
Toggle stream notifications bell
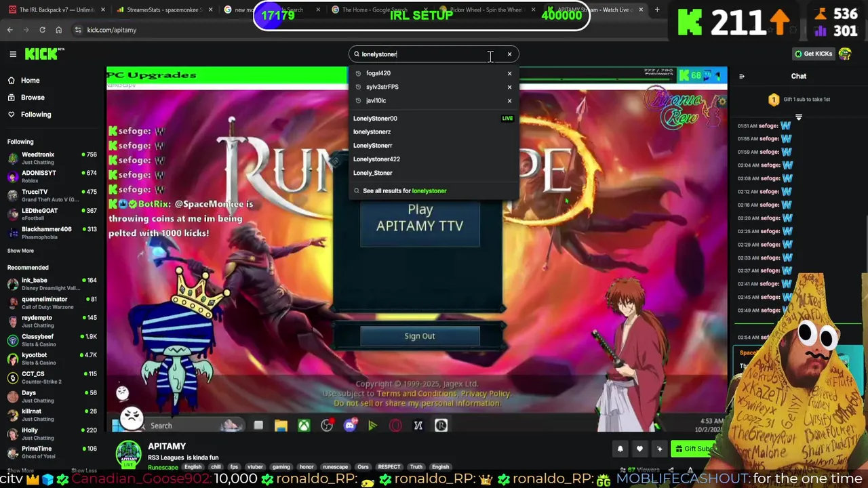tap(620, 449)
